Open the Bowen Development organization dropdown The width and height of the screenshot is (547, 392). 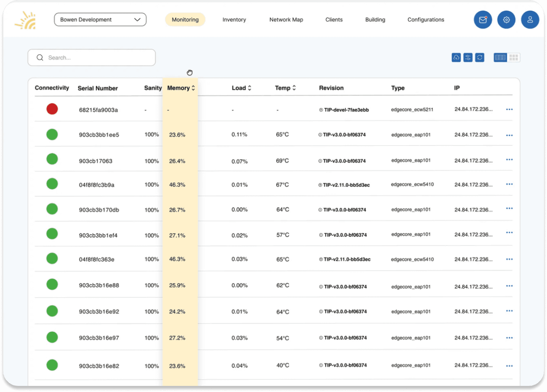tap(100, 20)
